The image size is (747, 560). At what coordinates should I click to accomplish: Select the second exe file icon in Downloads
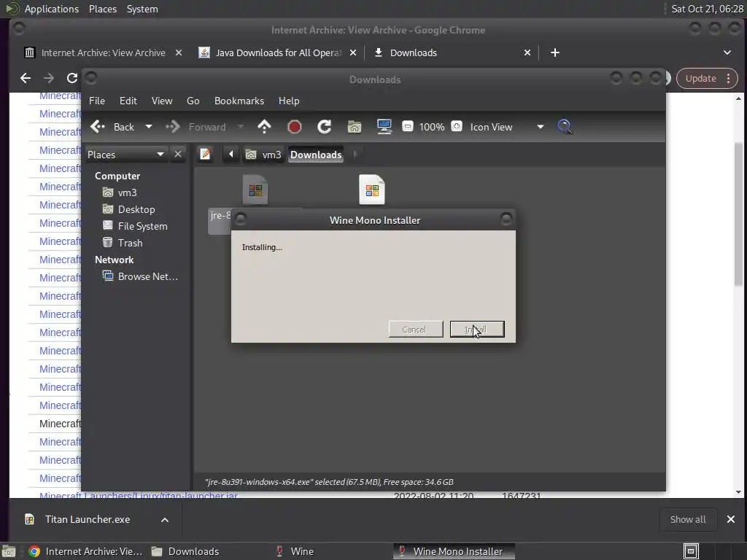[x=372, y=190]
